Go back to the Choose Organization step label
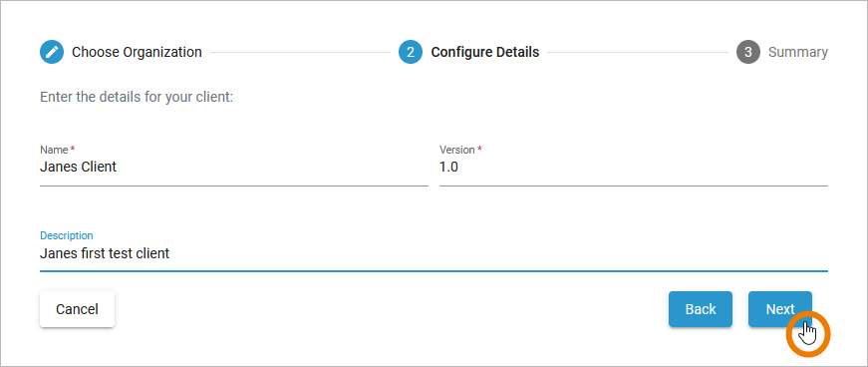The image size is (868, 367). (x=137, y=52)
